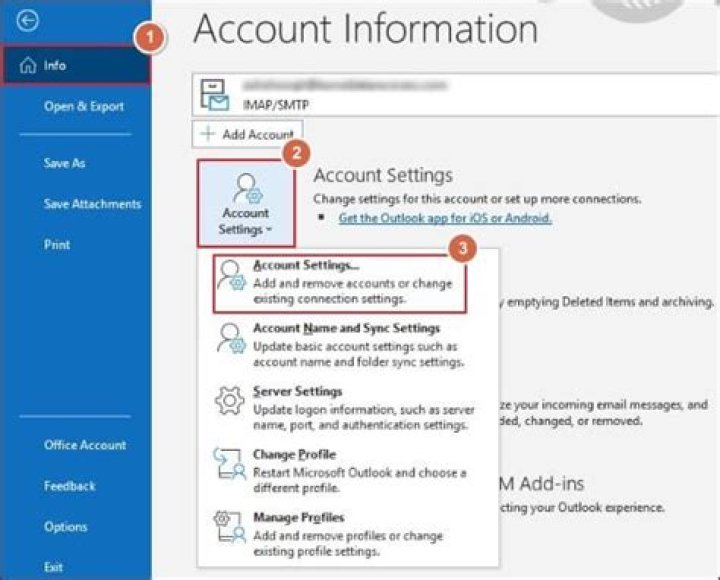720x580 pixels.
Task: Click Print in the left sidebar
Action: (57, 245)
